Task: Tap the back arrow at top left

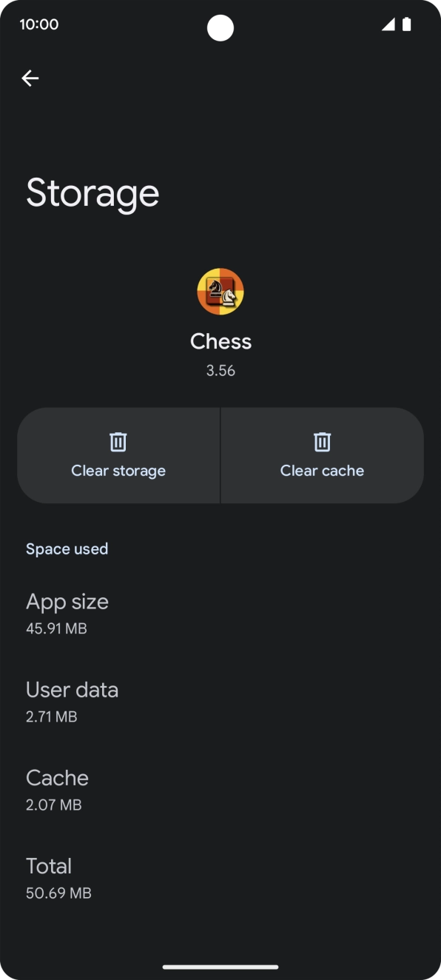Action: [30, 78]
